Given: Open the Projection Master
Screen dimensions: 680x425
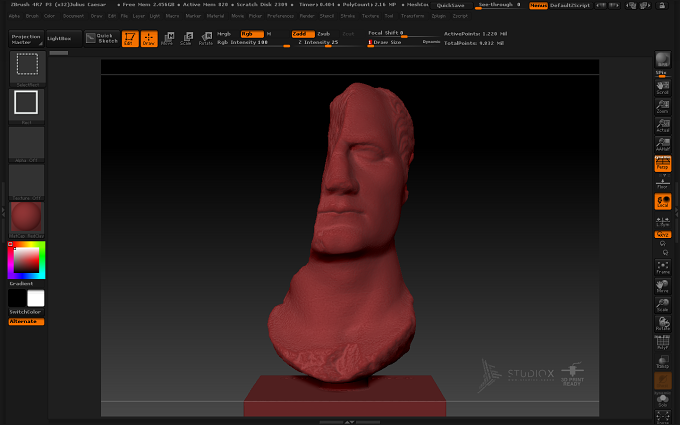Looking at the screenshot, I should [26, 39].
